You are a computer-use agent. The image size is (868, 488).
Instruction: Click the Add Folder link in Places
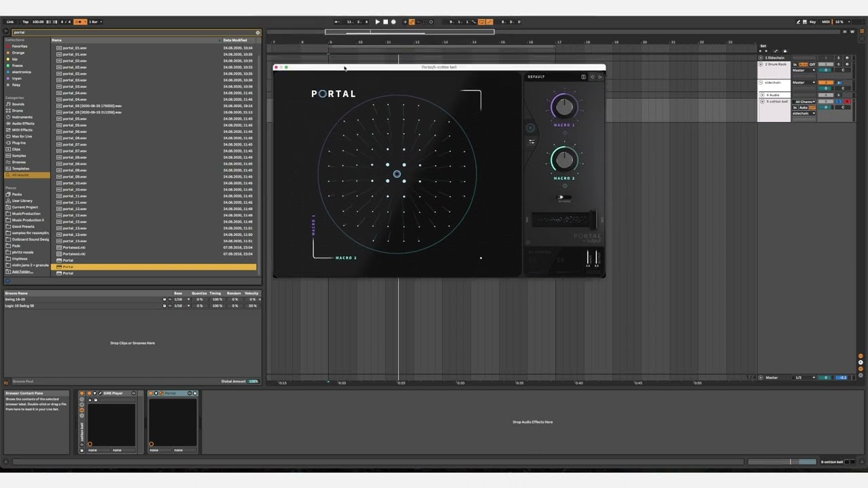click(x=22, y=272)
